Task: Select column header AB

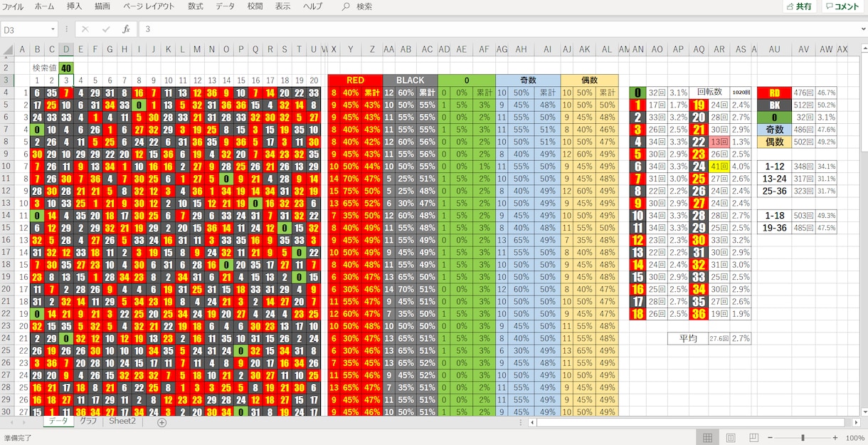Action: 406,50
